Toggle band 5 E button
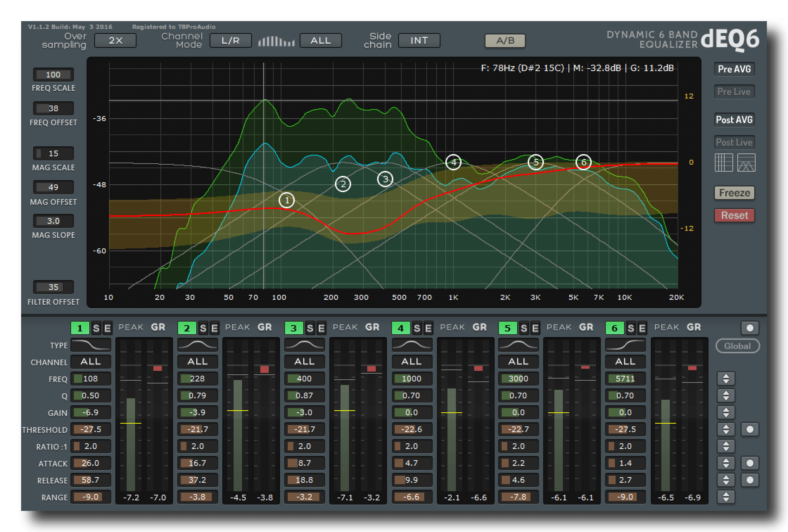788x532 pixels. pyautogui.click(x=535, y=328)
